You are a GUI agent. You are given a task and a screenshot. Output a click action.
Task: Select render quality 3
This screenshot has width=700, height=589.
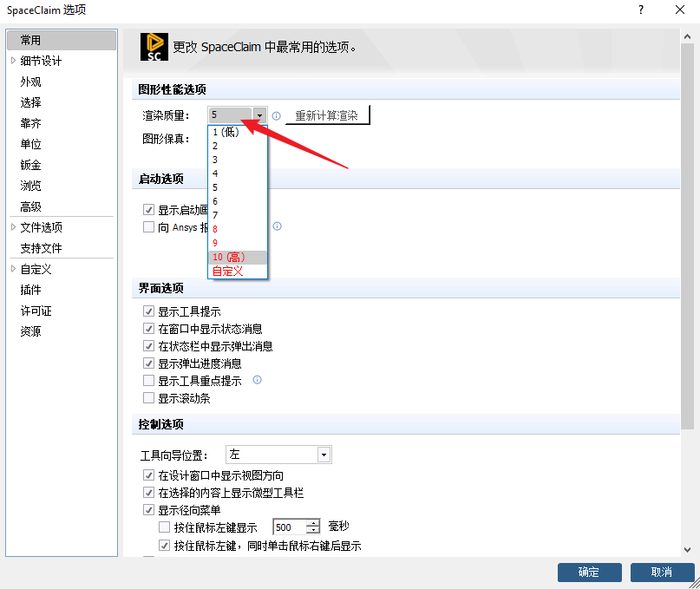coord(238,160)
